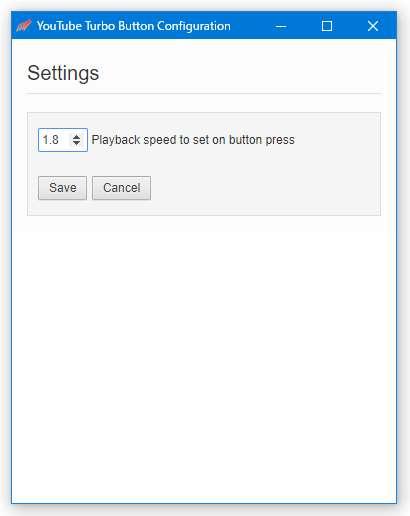
Task: Click the horizontal divider under the Settings heading
Action: (x=204, y=94)
